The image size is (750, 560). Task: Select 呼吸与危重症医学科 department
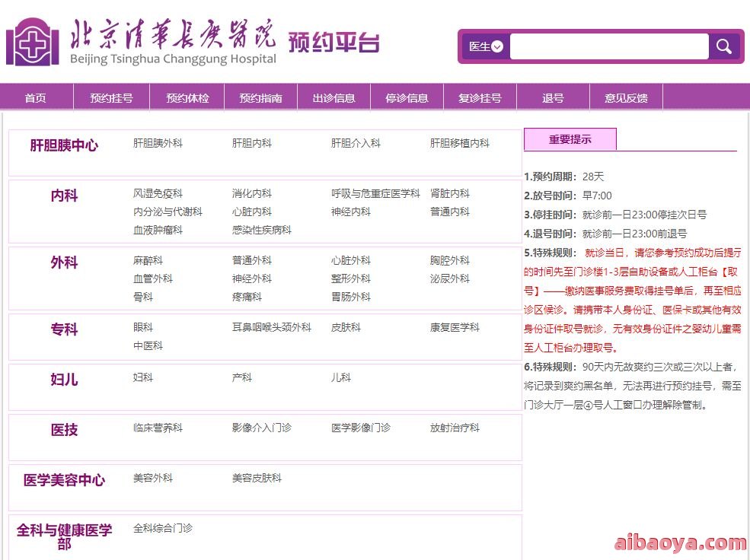[x=375, y=193]
